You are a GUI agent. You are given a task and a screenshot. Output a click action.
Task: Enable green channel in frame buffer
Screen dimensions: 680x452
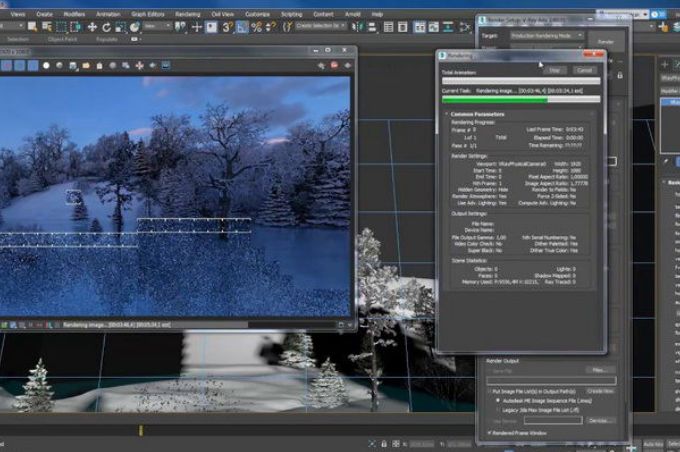pyautogui.click(x=20, y=66)
